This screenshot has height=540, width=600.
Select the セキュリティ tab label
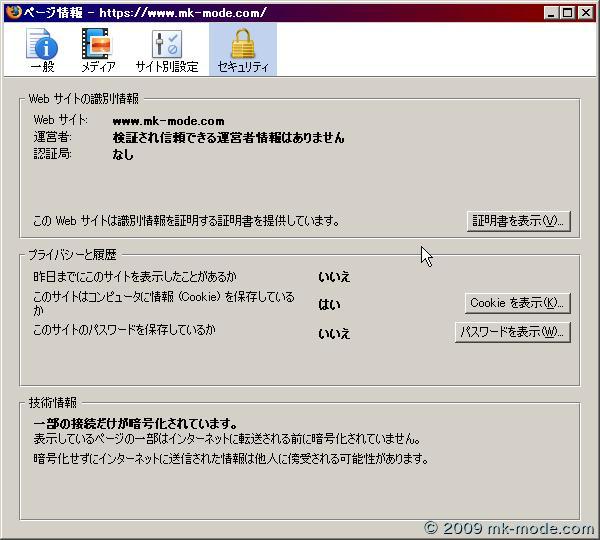(x=243, y=67)
